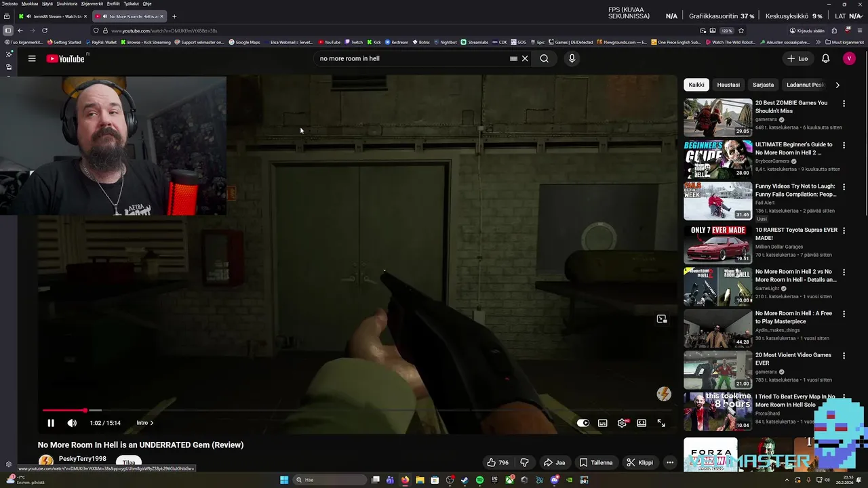Switch to Jemis88 Stream browser tab
Screen dimensions: 868x488
[53, 16]
